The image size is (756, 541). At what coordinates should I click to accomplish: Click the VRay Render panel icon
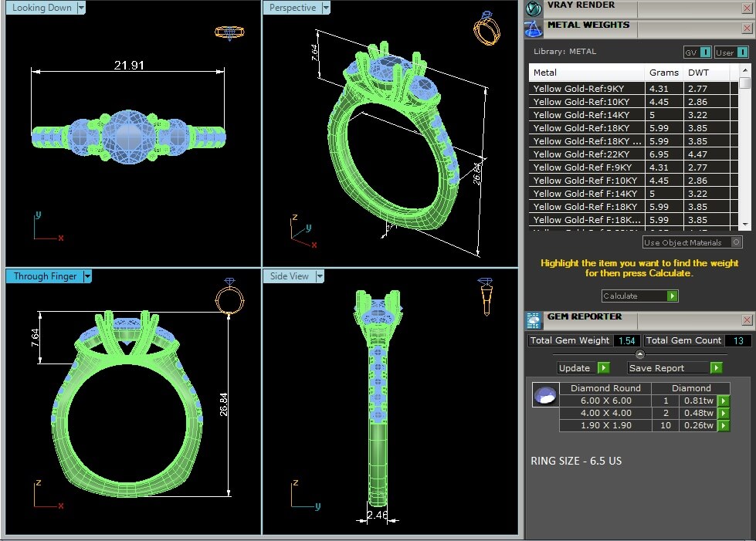[534, 8]
